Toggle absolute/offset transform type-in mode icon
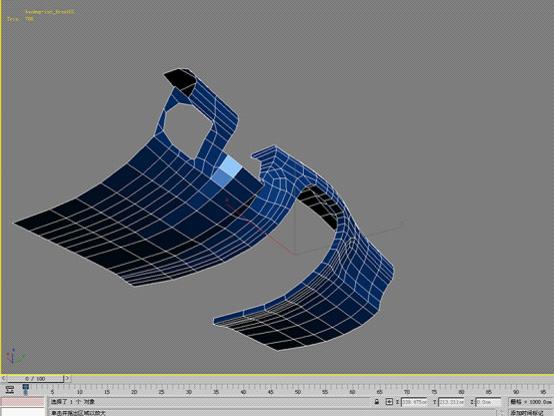Screen dimensions: 554x416 coord(389,402)
